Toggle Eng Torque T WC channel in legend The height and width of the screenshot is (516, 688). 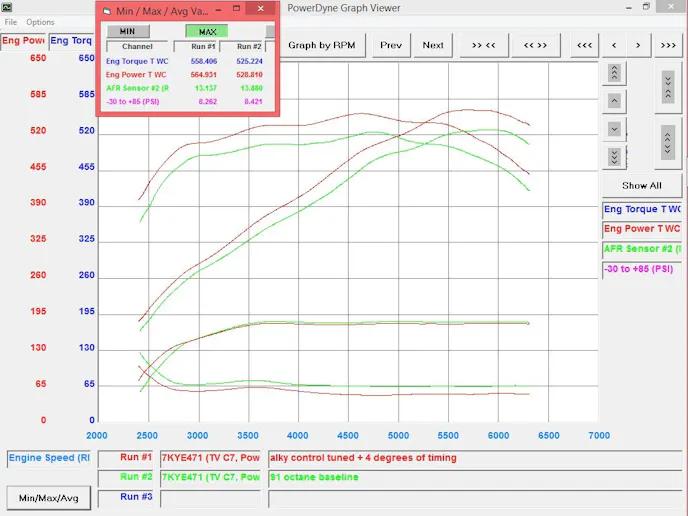(641, 210)
